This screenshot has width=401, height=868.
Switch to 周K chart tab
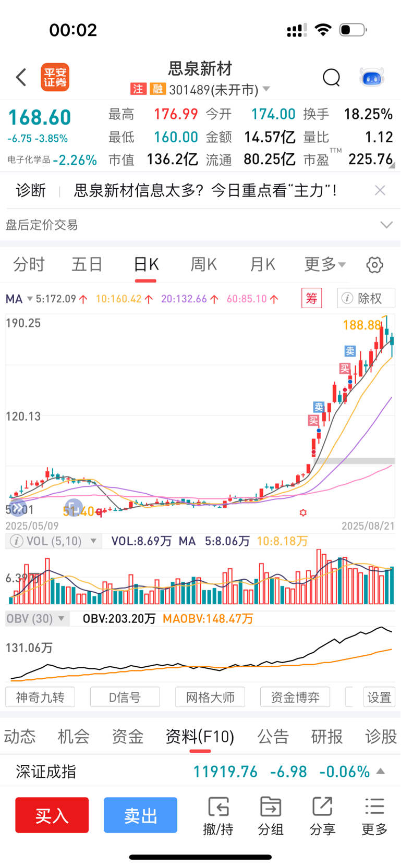pos(204,264)
